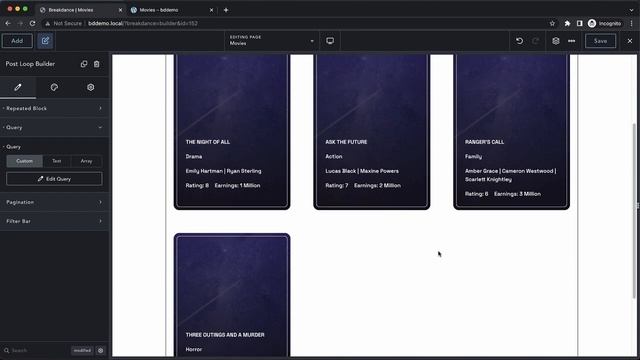Screen dimensions: 640x360
Task: Open the Add elements panel
Action: (x=17, y=41)
